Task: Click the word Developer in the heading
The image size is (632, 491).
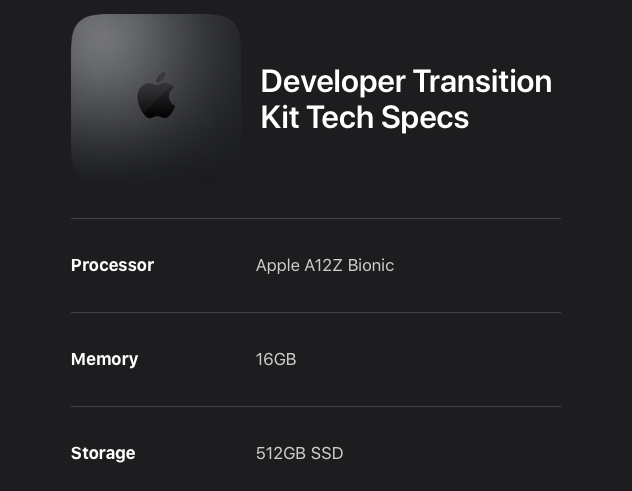Action: [333, 82]
